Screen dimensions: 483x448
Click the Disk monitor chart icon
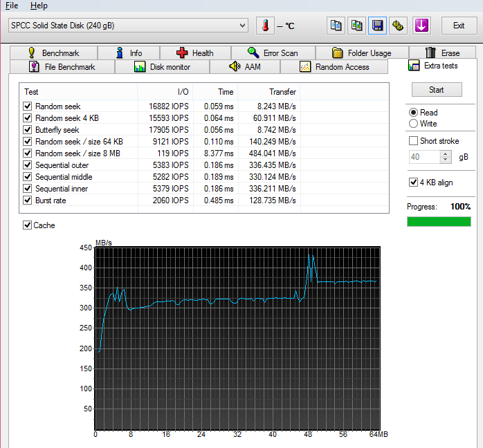140,67
